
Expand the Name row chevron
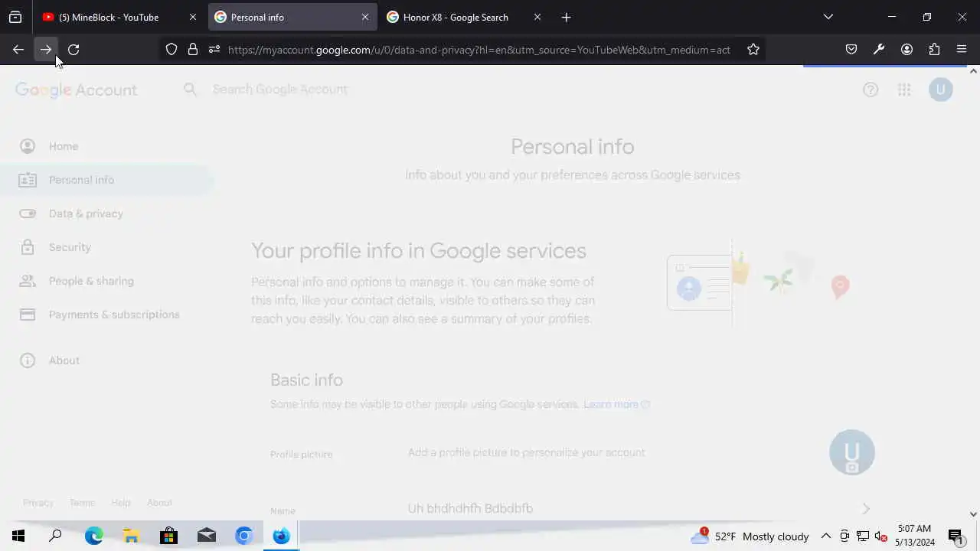866,509
